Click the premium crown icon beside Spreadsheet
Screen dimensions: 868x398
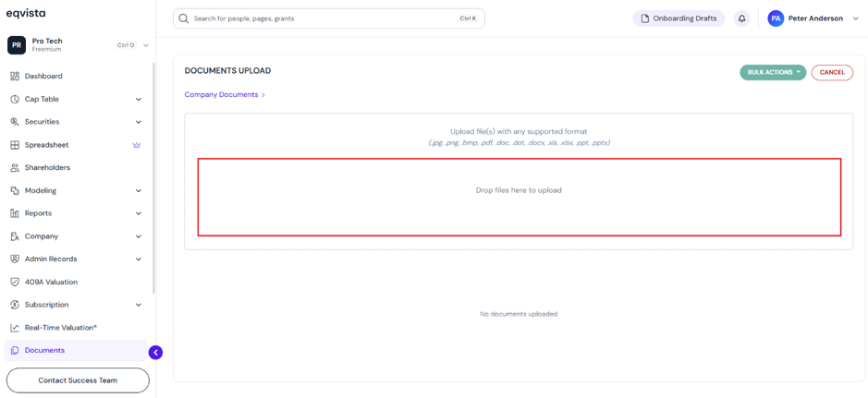[x=137, y=145]
